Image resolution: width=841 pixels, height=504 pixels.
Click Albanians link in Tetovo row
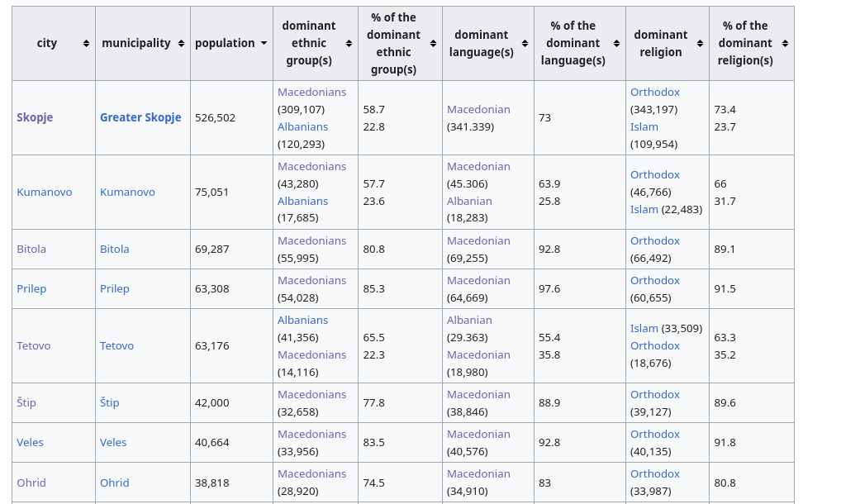pyautogui.click(x=302, y=320)
